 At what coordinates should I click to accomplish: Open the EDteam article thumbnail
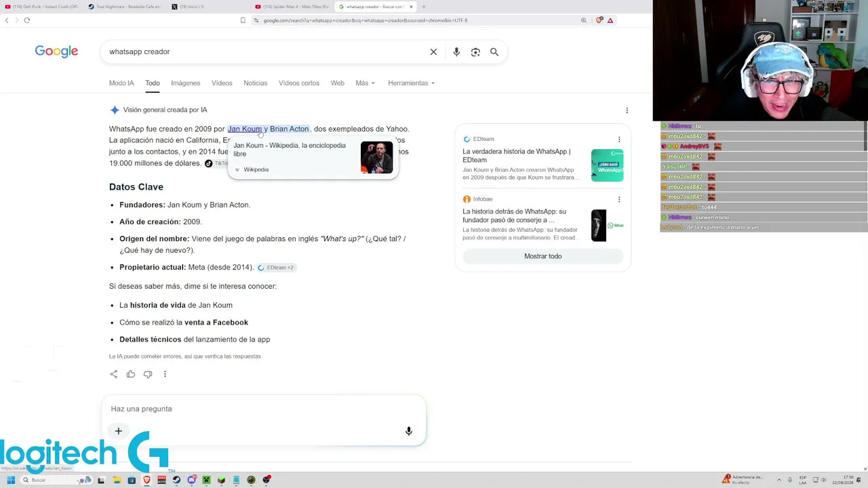pos(607,165)
